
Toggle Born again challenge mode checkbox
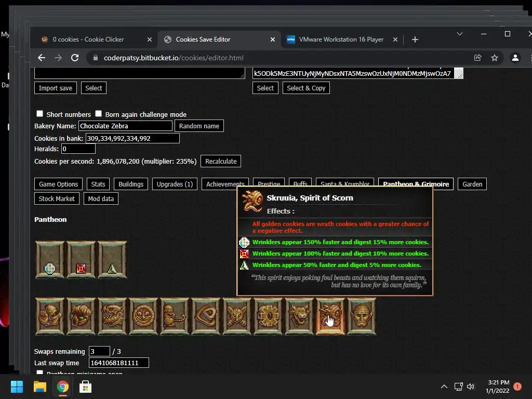[x=98, y=114]
